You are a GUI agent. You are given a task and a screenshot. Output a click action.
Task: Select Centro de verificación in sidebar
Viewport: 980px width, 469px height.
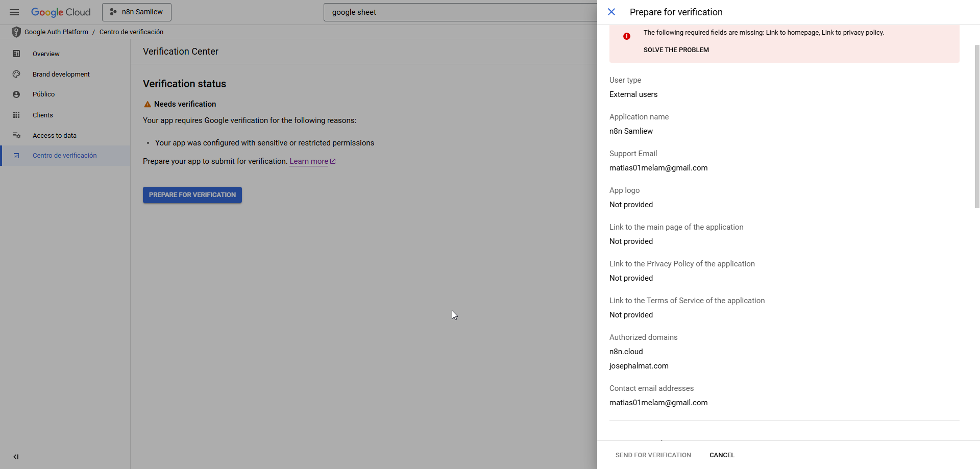65,156
